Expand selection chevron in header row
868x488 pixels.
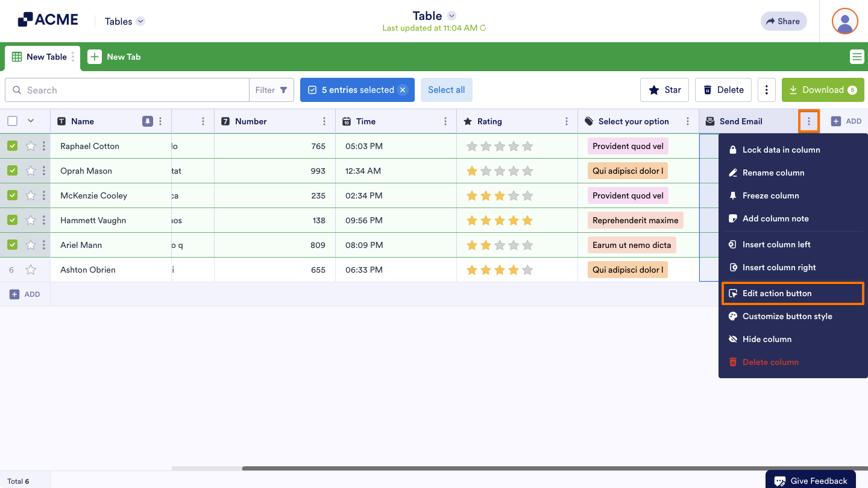[x=31, y=121]
